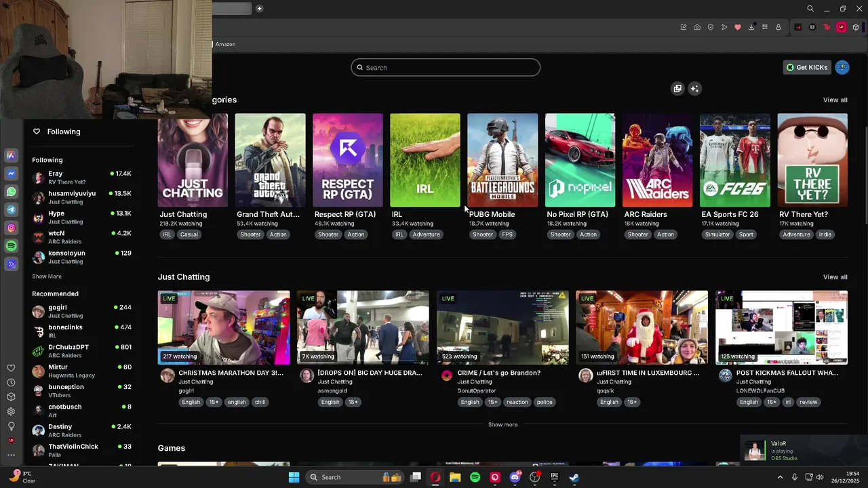
Task: Open a new browser tab plus
Action: 259,9
